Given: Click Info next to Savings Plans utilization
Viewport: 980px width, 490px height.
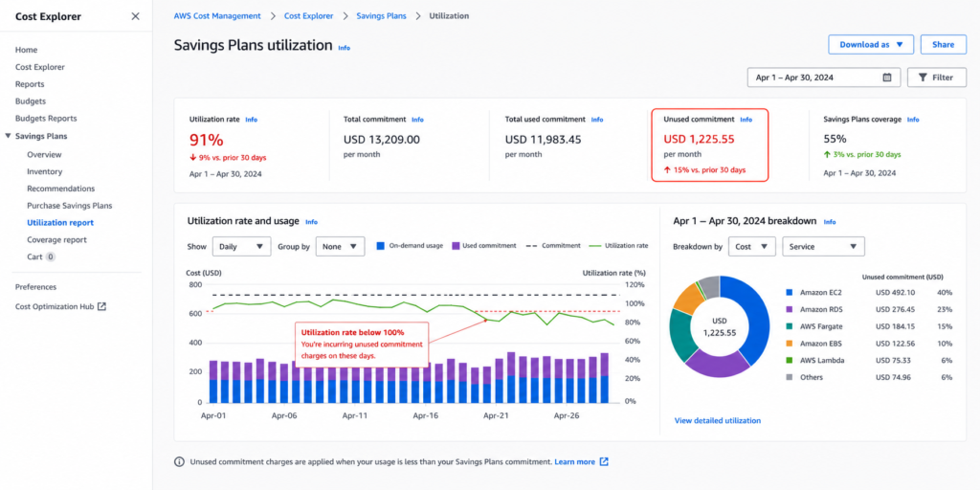Looking at the screenshot, I should point(344,48).
